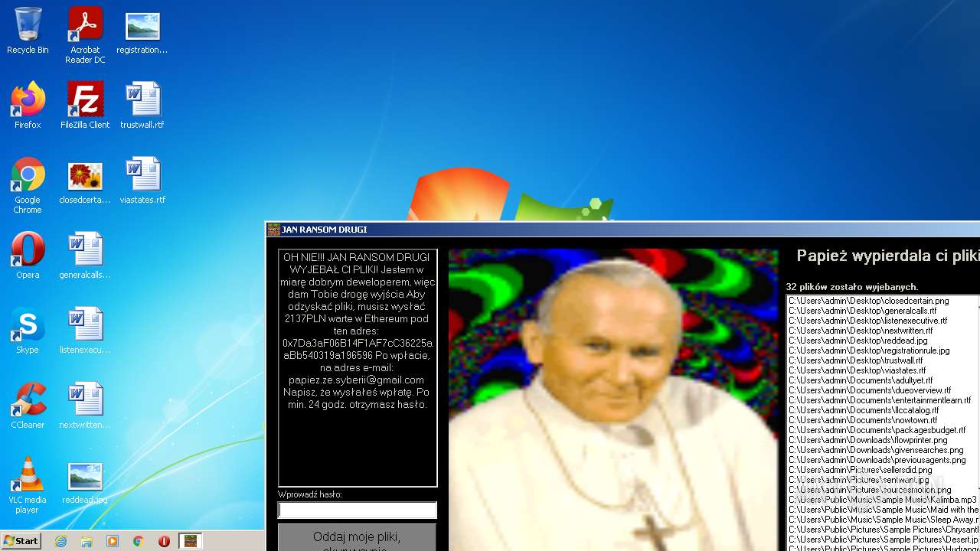Open the Start menu

click(21, 541)
